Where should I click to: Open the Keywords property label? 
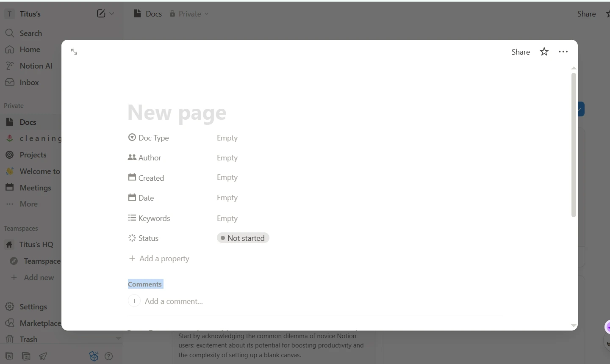154,218
